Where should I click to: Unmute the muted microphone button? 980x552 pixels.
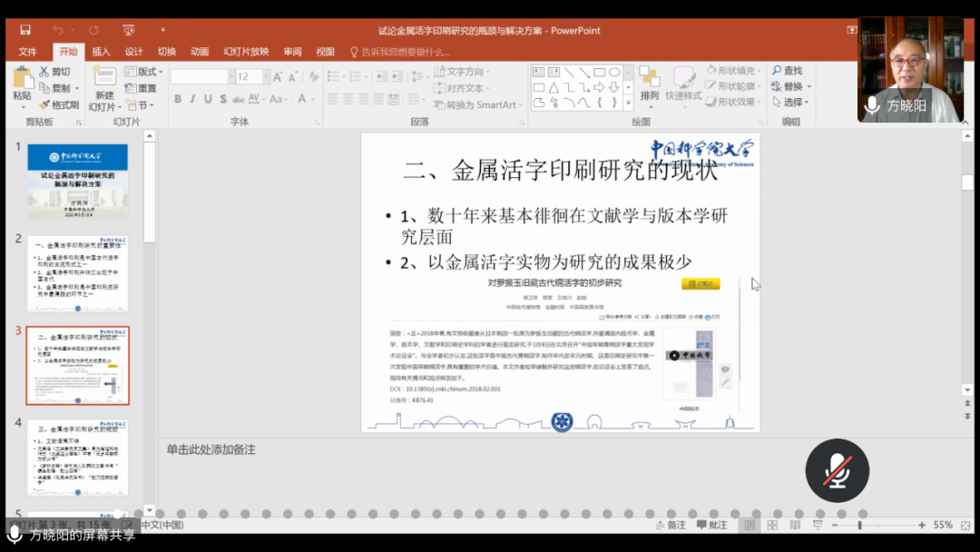click(x=837, y=469)
